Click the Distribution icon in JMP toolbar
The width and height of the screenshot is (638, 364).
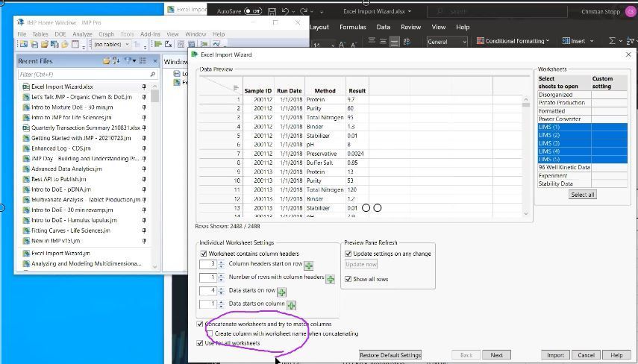click(x=158, y=44)
